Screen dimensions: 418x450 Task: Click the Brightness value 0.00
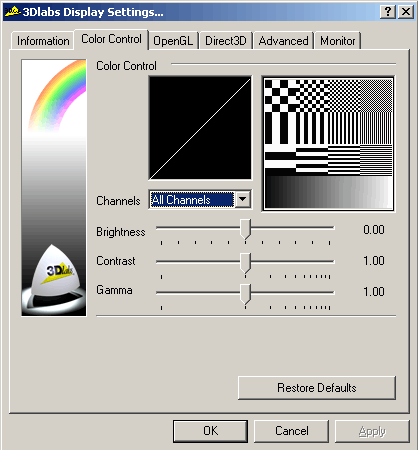click(x=374, y=230)
